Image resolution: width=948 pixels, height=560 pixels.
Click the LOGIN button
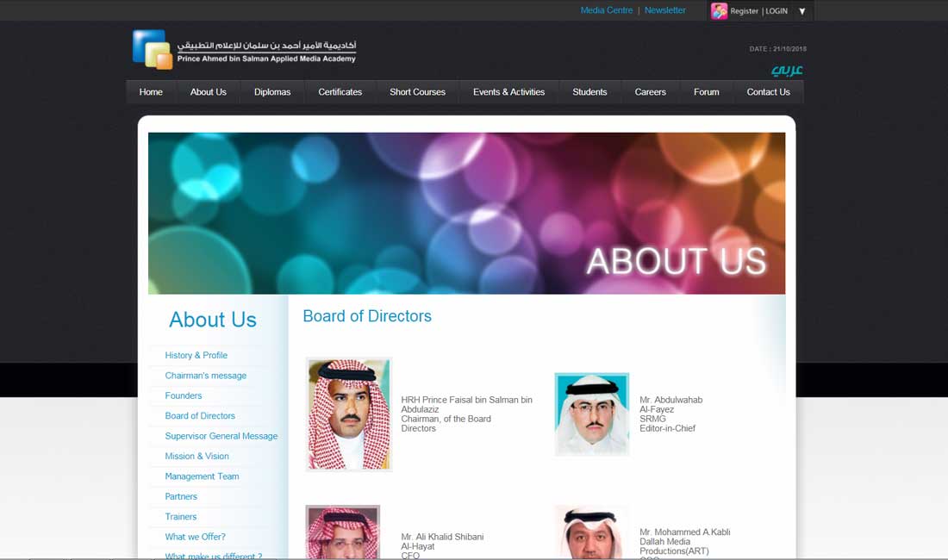(x=776, y=11)
